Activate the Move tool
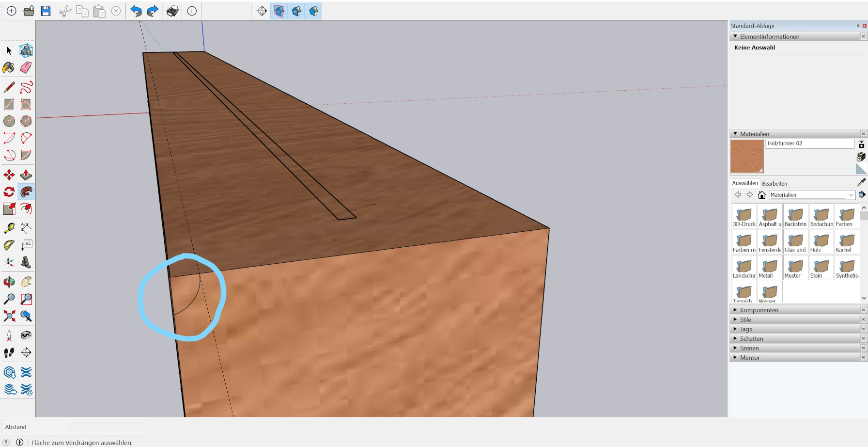The image size is (868, 447). tap(9, 175)
